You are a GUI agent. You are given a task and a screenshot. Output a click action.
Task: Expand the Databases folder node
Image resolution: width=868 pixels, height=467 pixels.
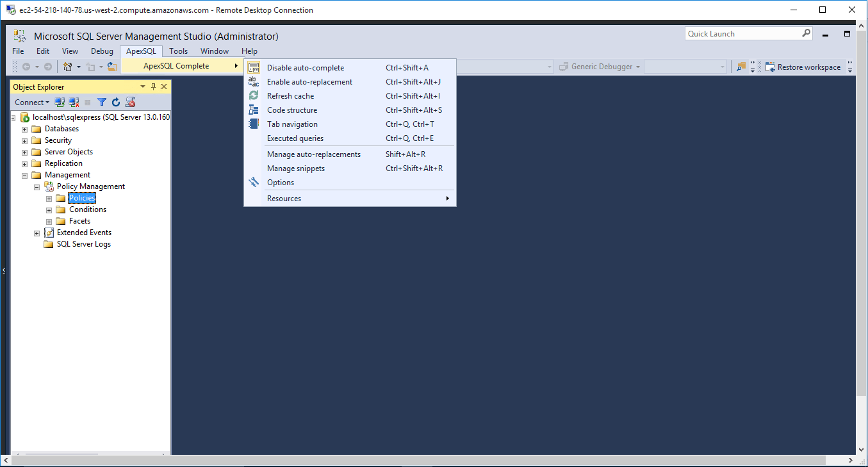click(x=25, y=129)
